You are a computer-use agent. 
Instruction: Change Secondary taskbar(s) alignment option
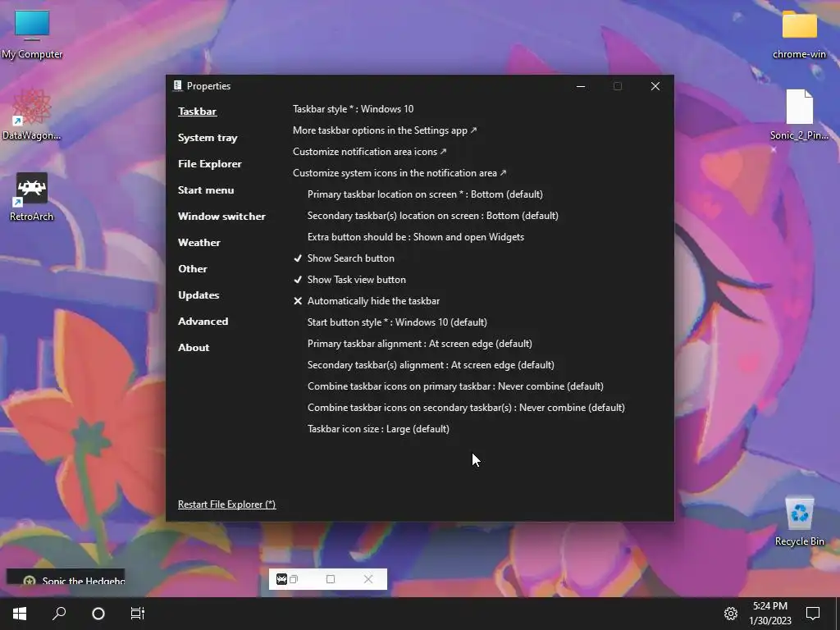click(431, 365)
